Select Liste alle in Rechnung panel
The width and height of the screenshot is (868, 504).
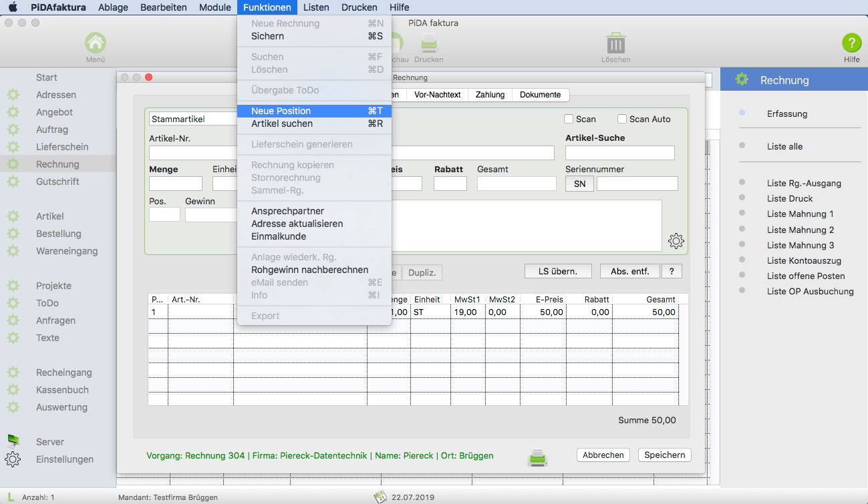point(785,146)
